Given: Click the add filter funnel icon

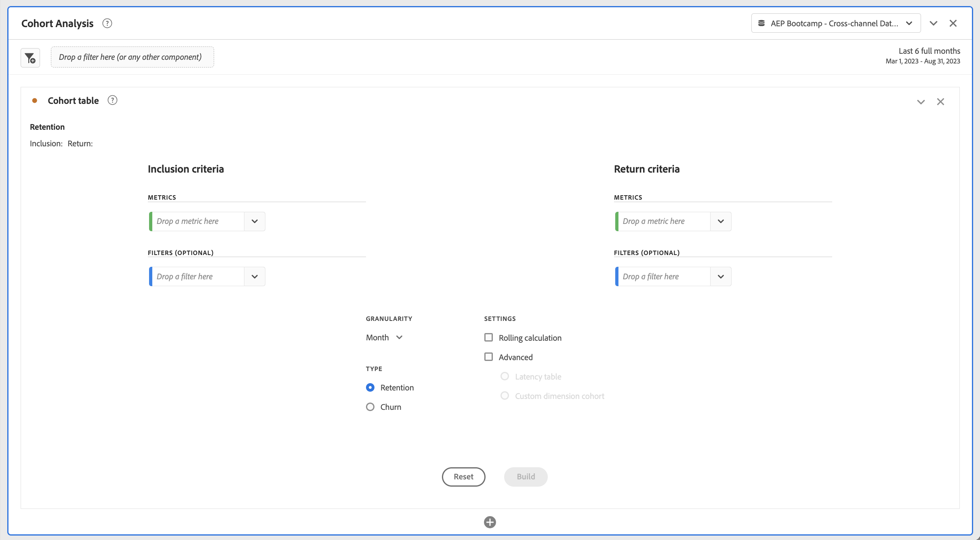Looking at the screenshot, I should click(30, 58).
